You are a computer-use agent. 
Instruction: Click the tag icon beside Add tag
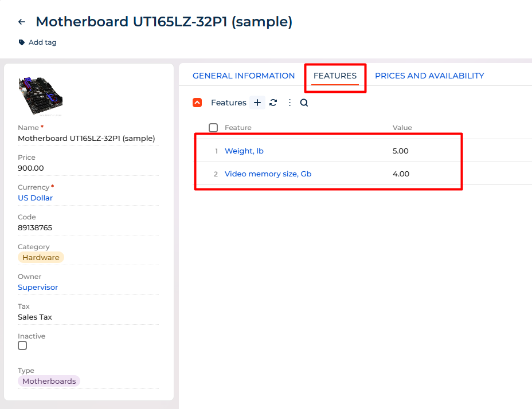22,42
